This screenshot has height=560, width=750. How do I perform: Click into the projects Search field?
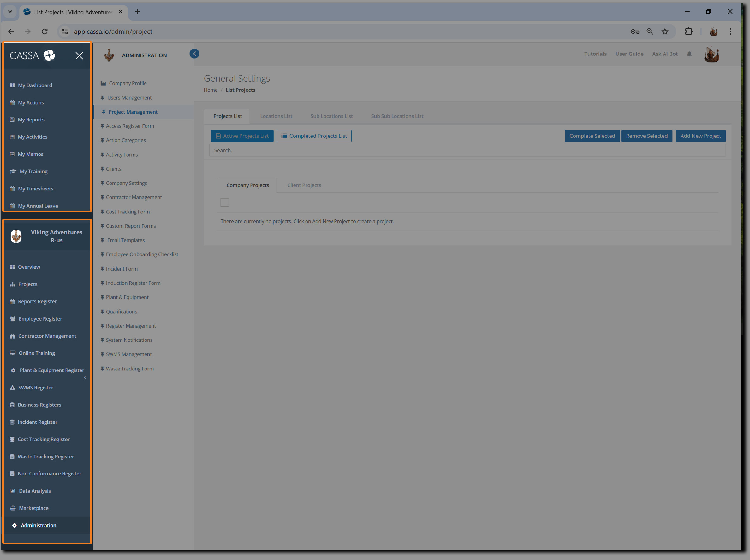tap(467, 150)
